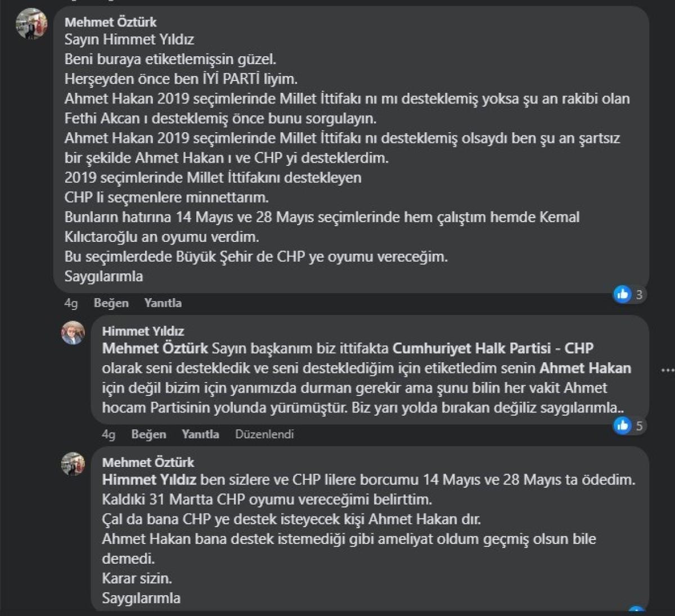Click the bold Himmet Yıldız mention in the last reply
Image resolution: width=675 pixels, height=616 pixels.
pyautogui.click(x=149, y=480)
